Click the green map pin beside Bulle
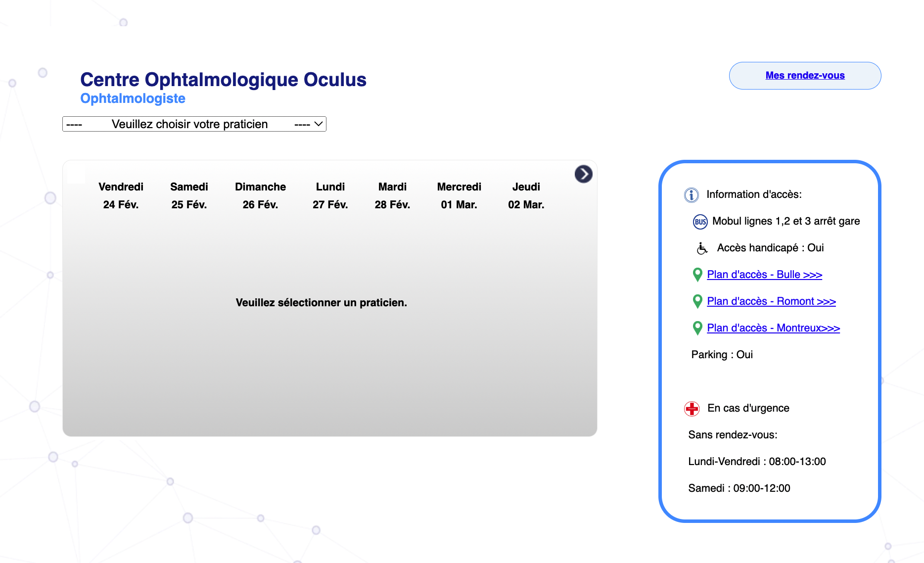This screenshot has width=924, height=563. click(x=697, y=275)
